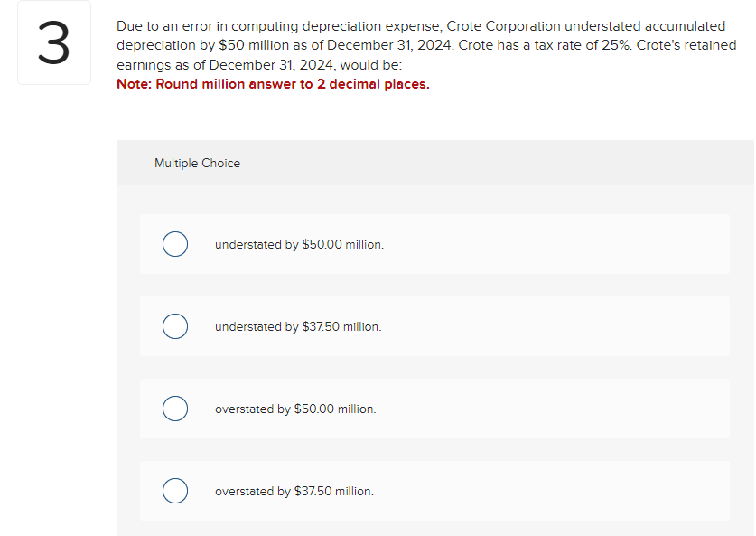Click the Multiple Choice section header
Screen dimensions: 756x536
(197, 163)
